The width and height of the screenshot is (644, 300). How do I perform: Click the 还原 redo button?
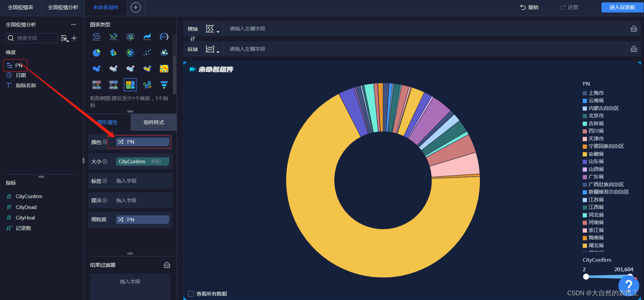coord(569,7)
